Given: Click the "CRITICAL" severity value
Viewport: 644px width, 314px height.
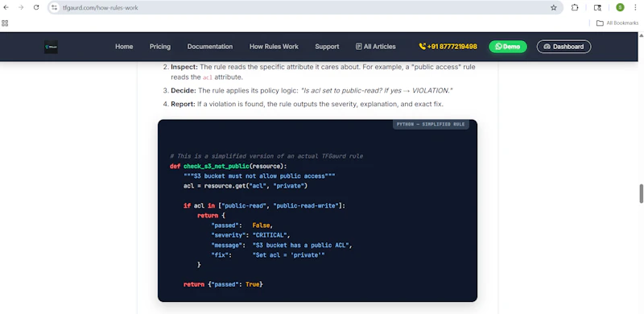Looking at the screenshot, I should coord(270,235).
